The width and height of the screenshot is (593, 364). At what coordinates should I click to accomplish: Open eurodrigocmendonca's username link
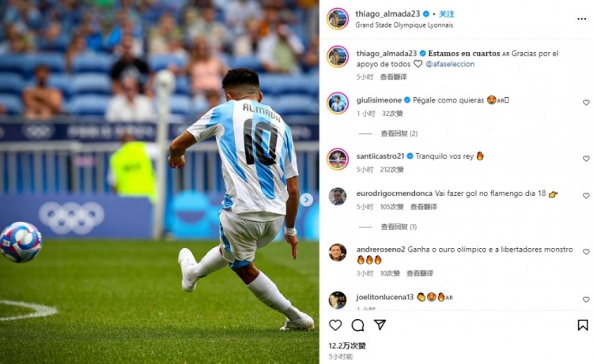click(394, 193)
